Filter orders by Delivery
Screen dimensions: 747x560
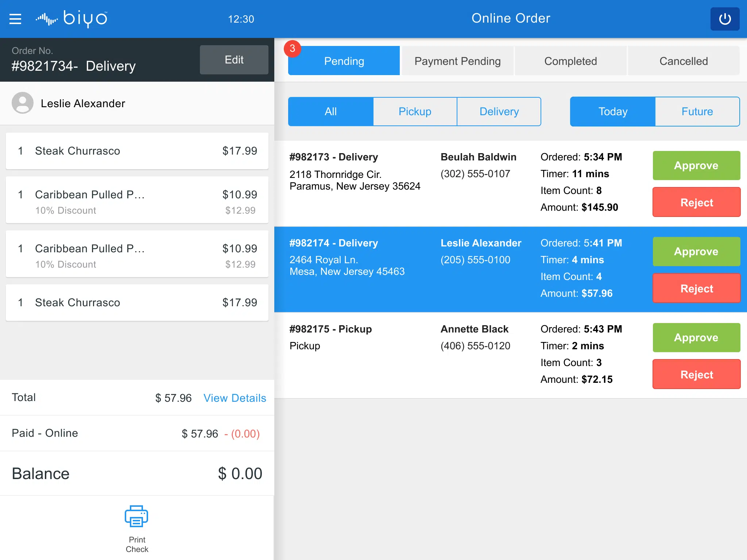(499, 112)
